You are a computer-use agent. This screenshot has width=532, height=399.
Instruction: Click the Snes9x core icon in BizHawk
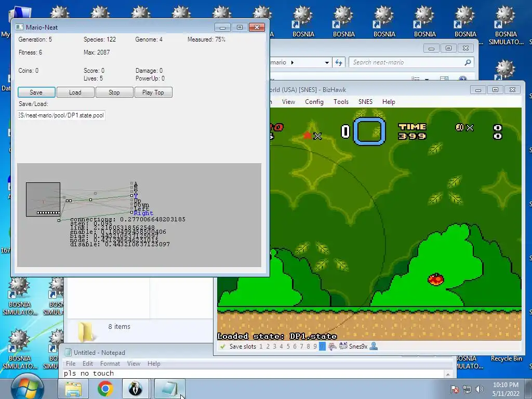pos(343,347)
